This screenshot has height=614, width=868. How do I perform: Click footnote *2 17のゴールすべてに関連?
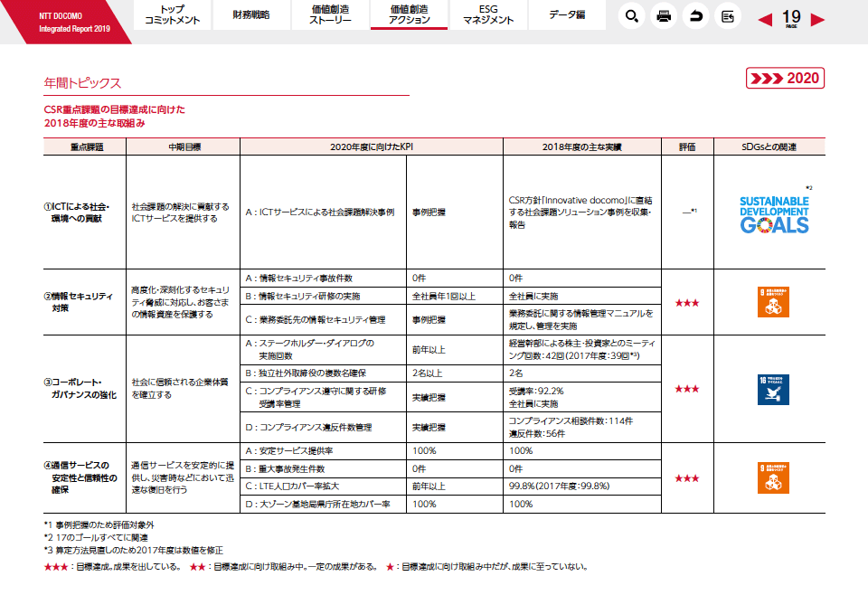96,538
